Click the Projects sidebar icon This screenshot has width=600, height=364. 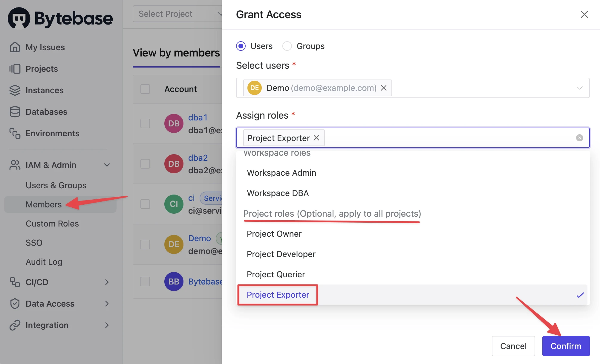15,69
